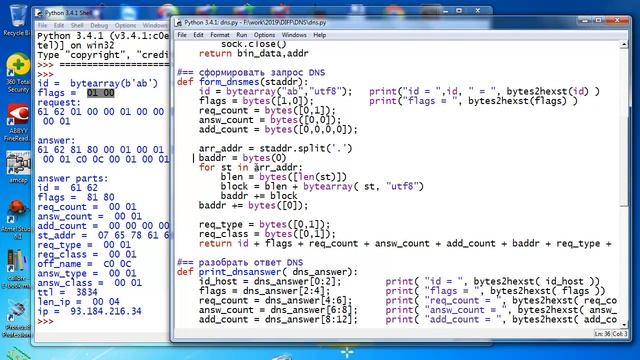Screen dimensions: 640x360
Task: Click the 'return bin_data,addr' line
Action: point(253,53)
